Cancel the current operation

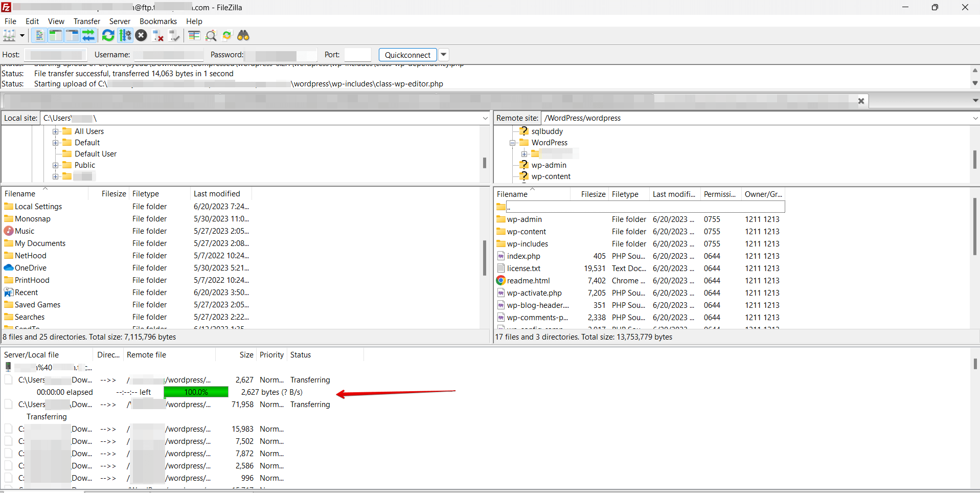(142, 36)
